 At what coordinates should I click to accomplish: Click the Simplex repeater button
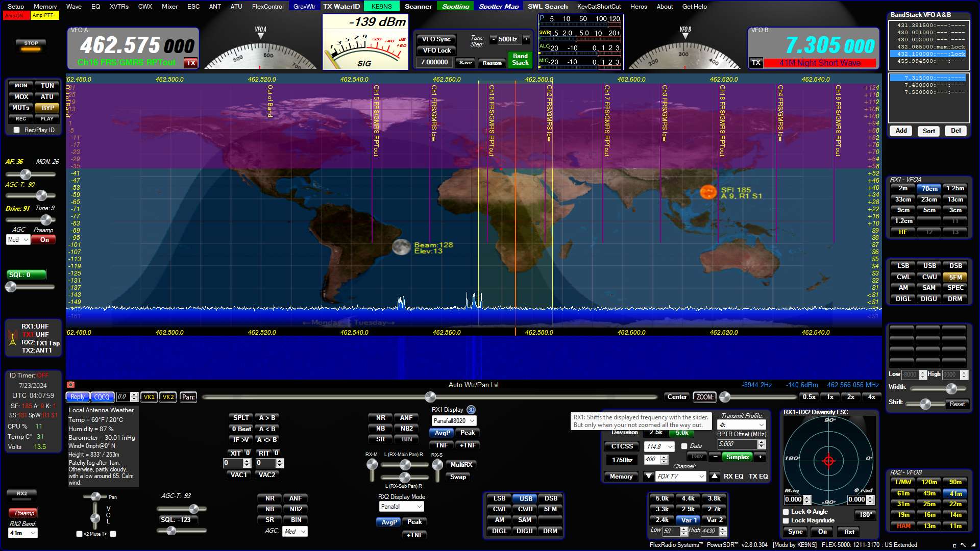(x=738, y=457)
